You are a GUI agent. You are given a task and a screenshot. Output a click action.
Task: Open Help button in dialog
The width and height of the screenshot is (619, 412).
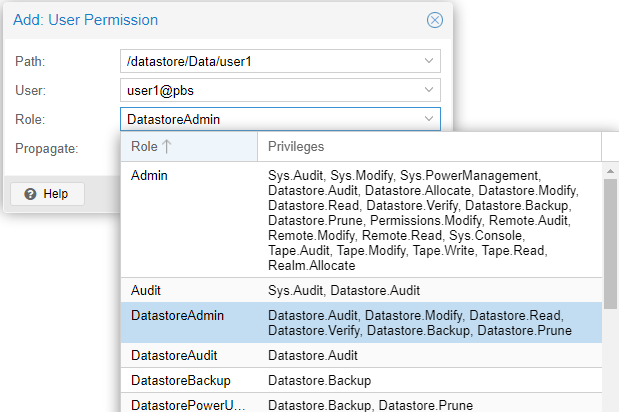click(x=47, y=194)
